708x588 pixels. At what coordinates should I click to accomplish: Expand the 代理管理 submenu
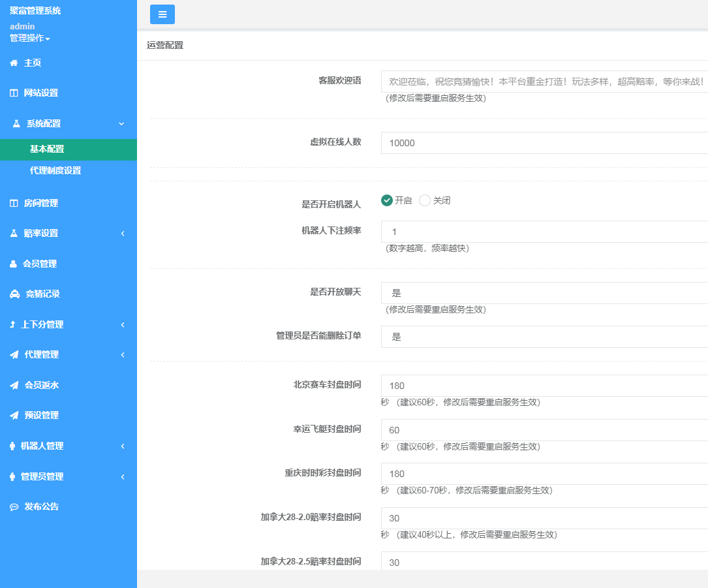click(x=40, y=354)
